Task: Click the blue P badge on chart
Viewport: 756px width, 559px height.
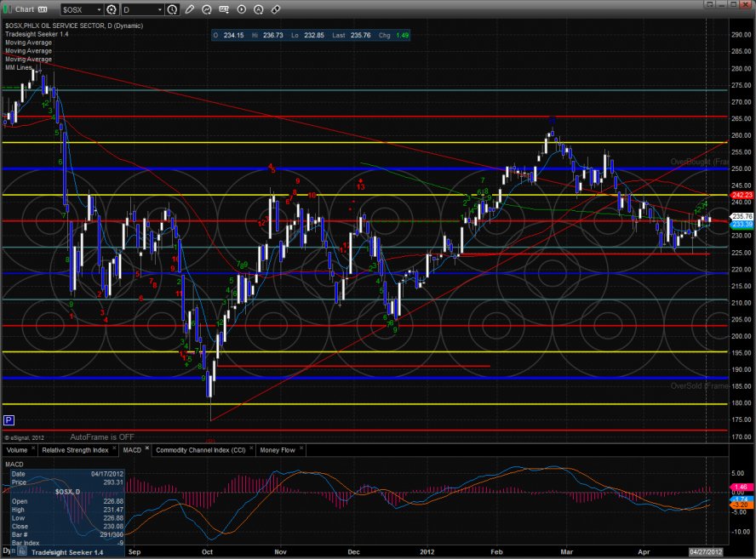Action: (x=9, y=420)
